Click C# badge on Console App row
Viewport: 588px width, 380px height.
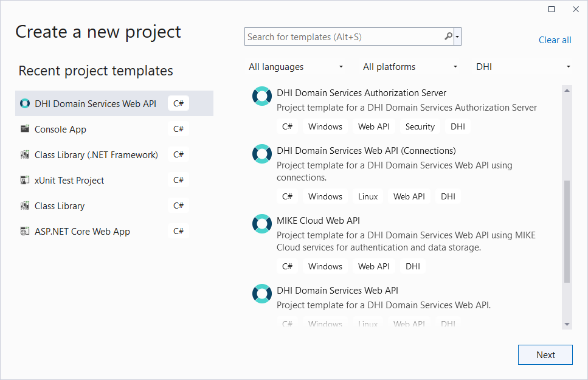(x=178, y=129)
